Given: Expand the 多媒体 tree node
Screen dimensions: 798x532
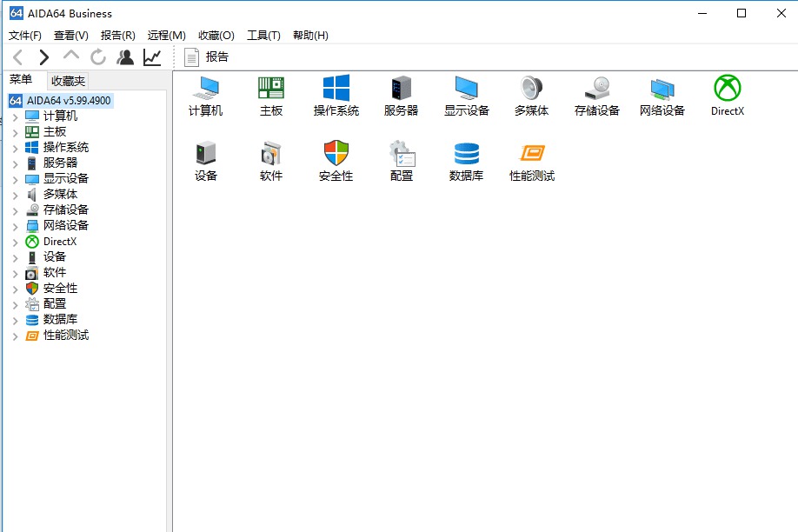Looking at the screenshot, I should click(x=16, y=196).
